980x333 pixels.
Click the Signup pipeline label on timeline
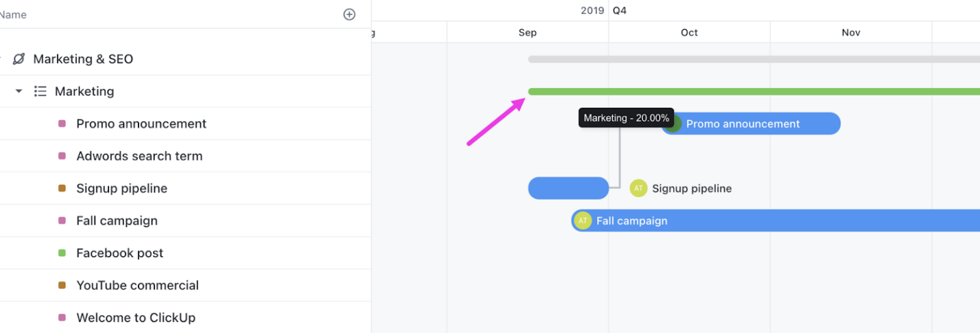point(692,188)
